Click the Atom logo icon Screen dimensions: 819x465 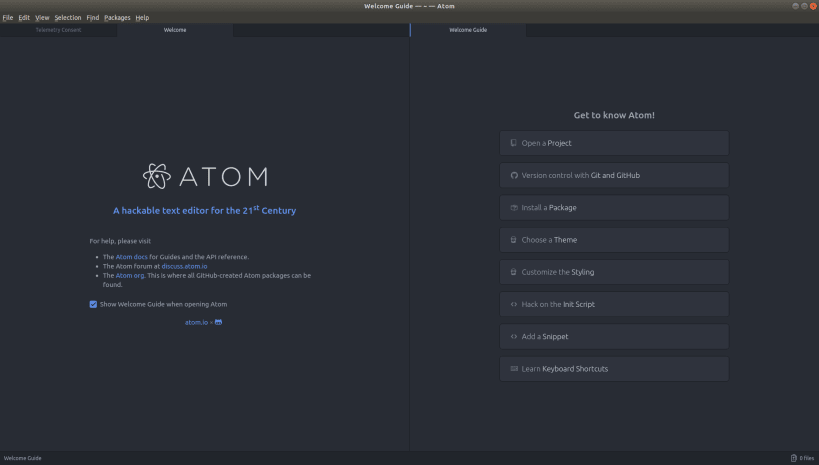(157, 176)
